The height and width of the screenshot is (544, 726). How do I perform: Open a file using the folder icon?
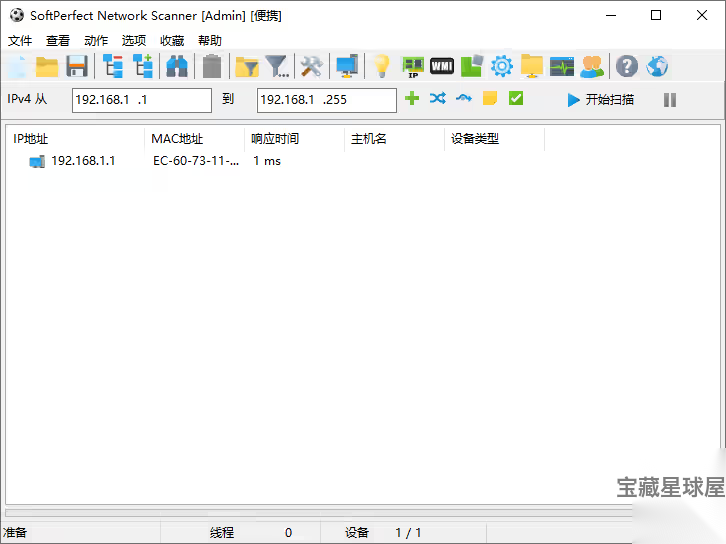(x=47, y=66)
